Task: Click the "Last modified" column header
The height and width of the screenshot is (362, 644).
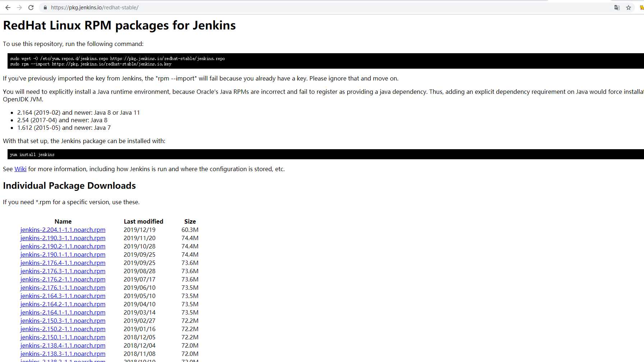Action: [x=143, y=221]
